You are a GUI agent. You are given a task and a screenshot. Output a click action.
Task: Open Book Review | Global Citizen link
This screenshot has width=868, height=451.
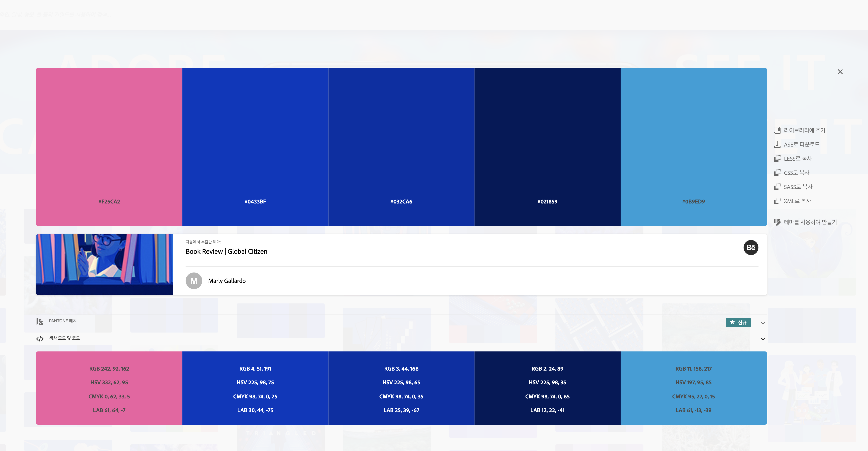click(x=226, y=252)
